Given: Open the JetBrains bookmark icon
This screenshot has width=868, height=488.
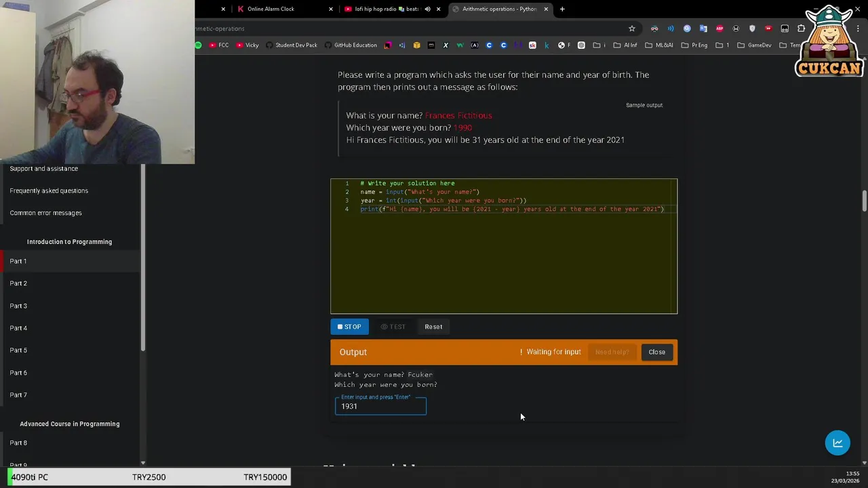Looking at the screenshot, I should [x=388, y=45].
